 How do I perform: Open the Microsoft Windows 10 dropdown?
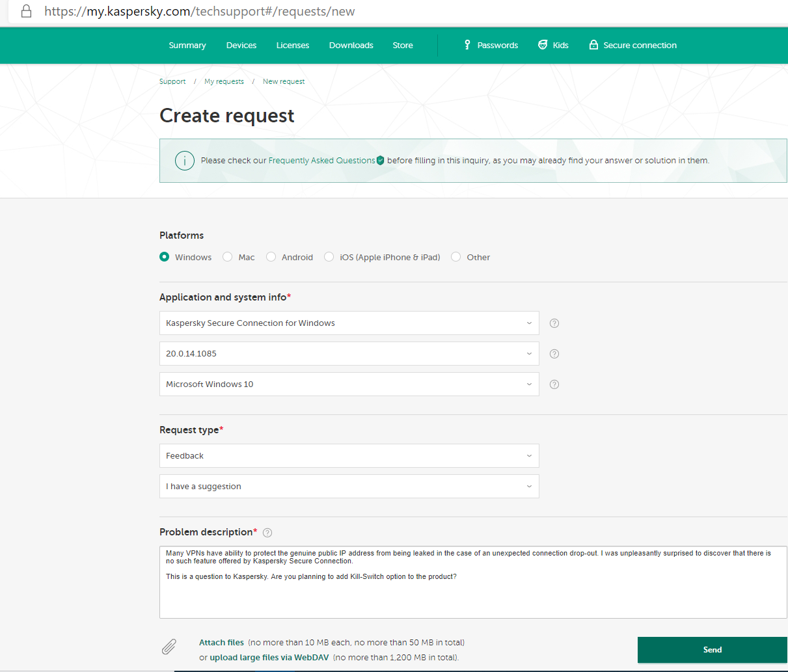(x=349, y=384)
